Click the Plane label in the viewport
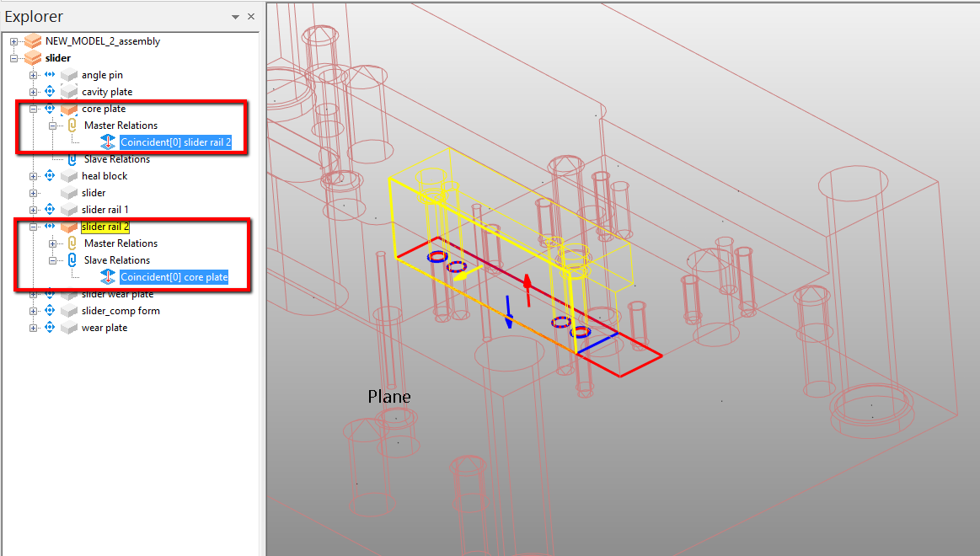Screen dimensions: 980x556 pos(388,396)
